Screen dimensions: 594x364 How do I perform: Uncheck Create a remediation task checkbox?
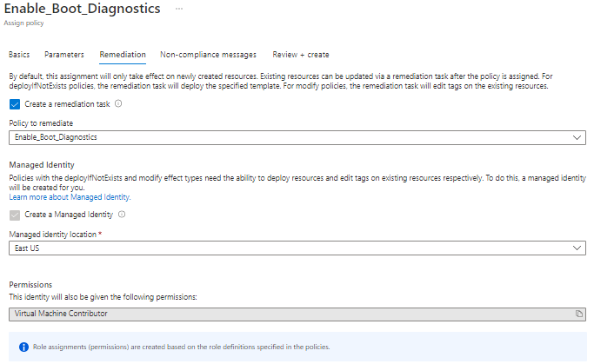pyautogui.click(x=14, y=103)
